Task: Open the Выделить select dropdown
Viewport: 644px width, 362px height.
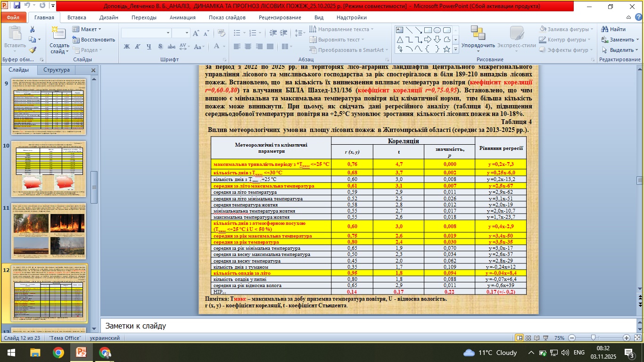Action: [x=620, y=50]
